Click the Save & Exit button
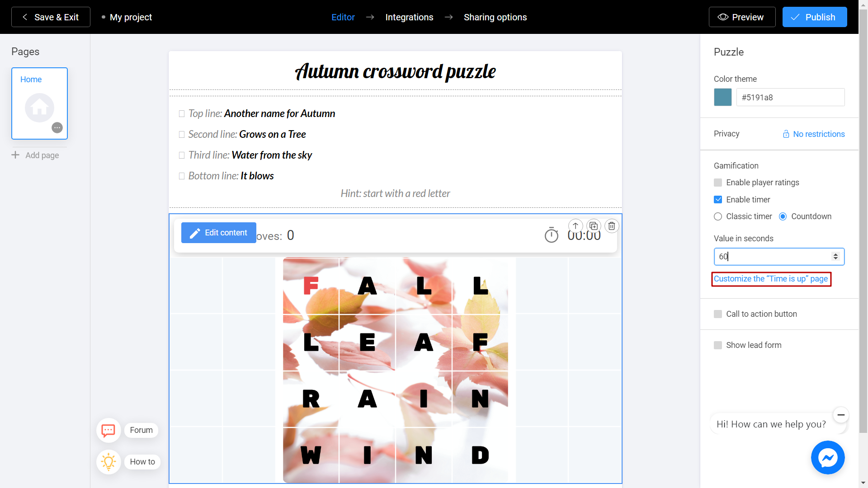The width and height of the screenshot is (868, 488). pyautogui.click(x=51, y=17)
